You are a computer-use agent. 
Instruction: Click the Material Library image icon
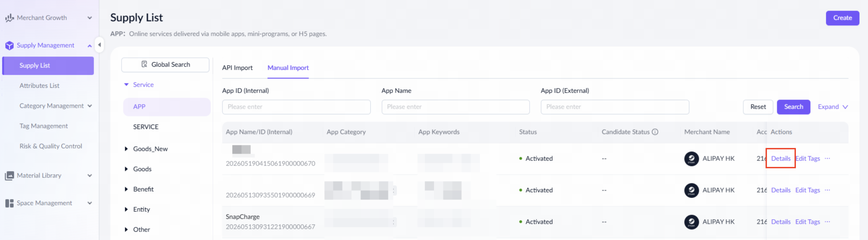pos(9,176)
